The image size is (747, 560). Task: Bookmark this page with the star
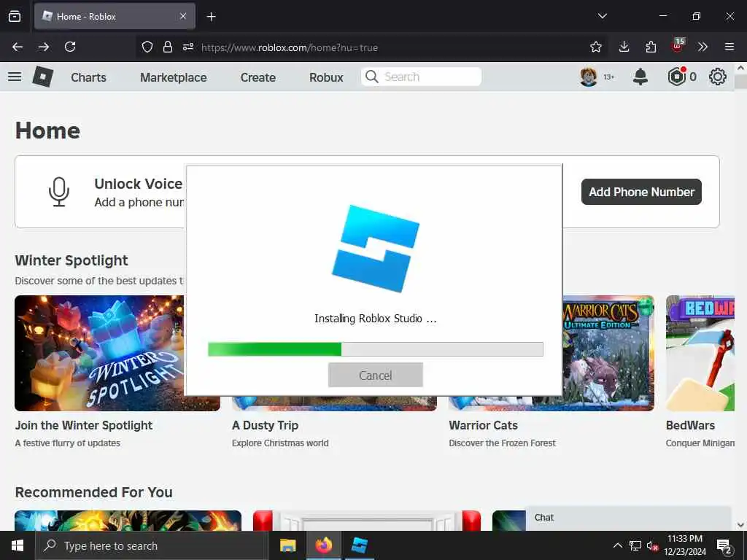coord(595,47)
